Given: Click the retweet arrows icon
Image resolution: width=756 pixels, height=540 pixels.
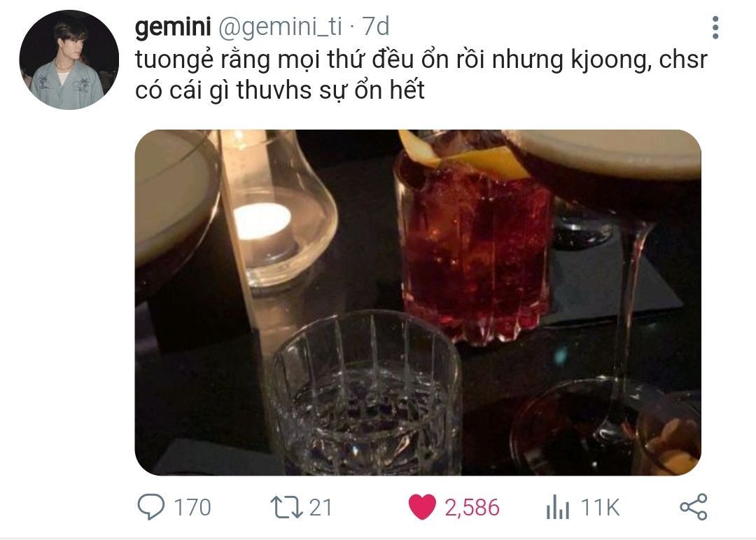Looking at the screenshot, I should coord(286,507).
